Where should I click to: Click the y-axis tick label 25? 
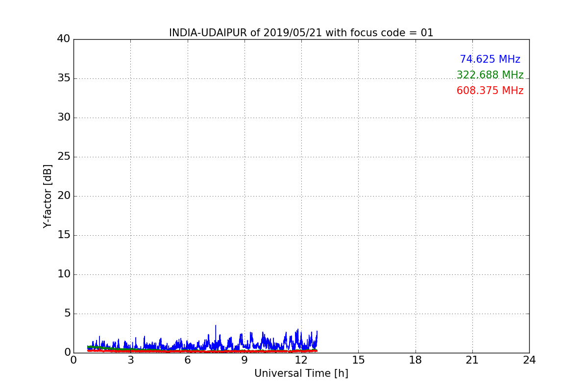[x=64, y=156]
